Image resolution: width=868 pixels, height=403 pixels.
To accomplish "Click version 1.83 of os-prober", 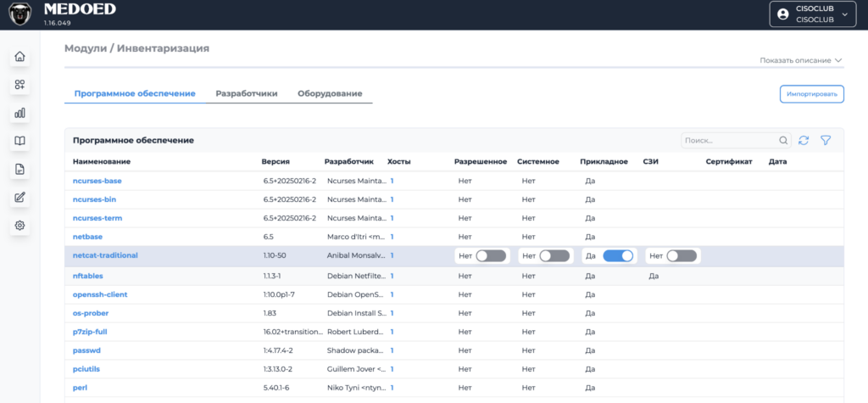I will point(269,313).
